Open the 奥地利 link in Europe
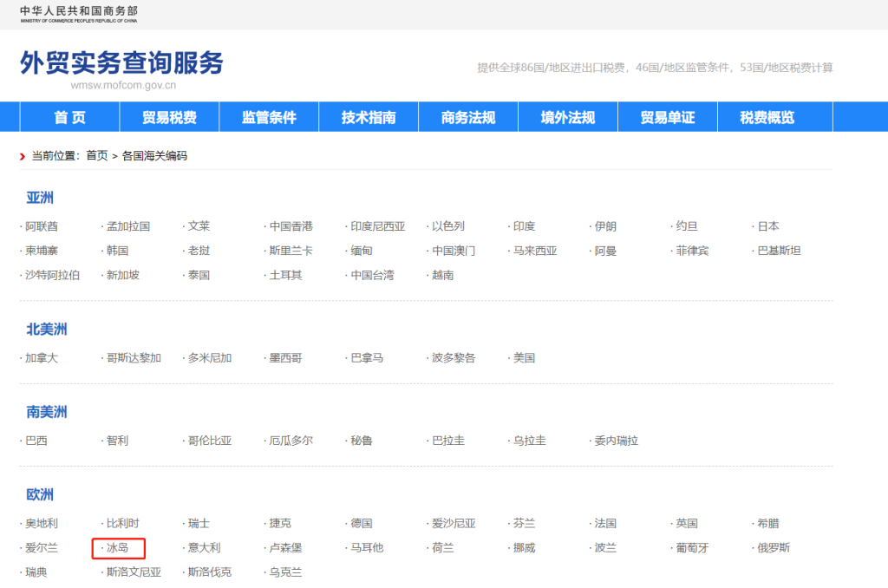 (x=42, y=524)
